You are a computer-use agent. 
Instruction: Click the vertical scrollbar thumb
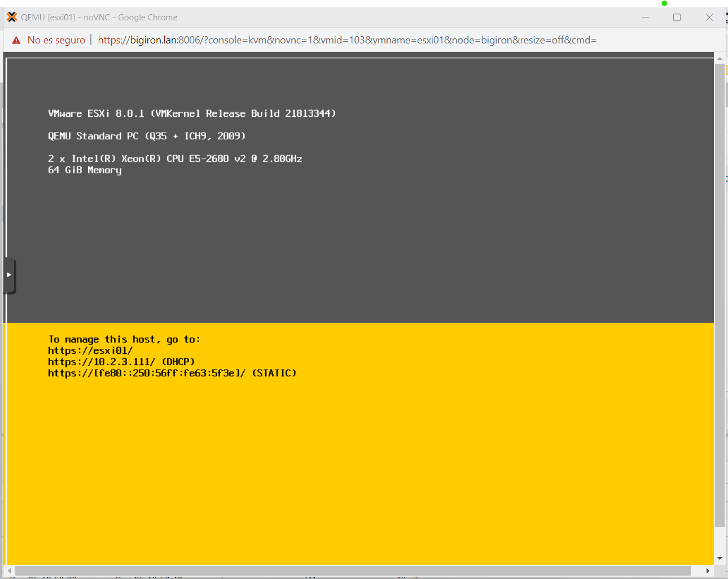pyautogui.click(x=720, y=295)
